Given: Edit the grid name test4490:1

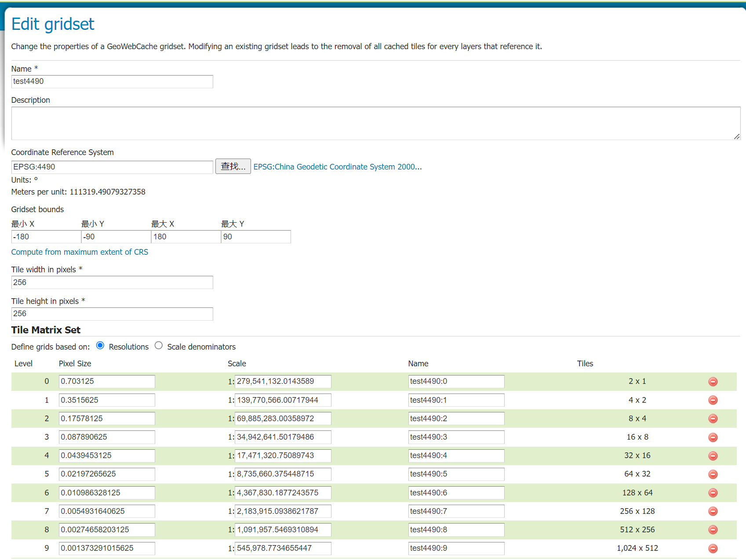Looking at the screenshot, I should click(456, 400).
